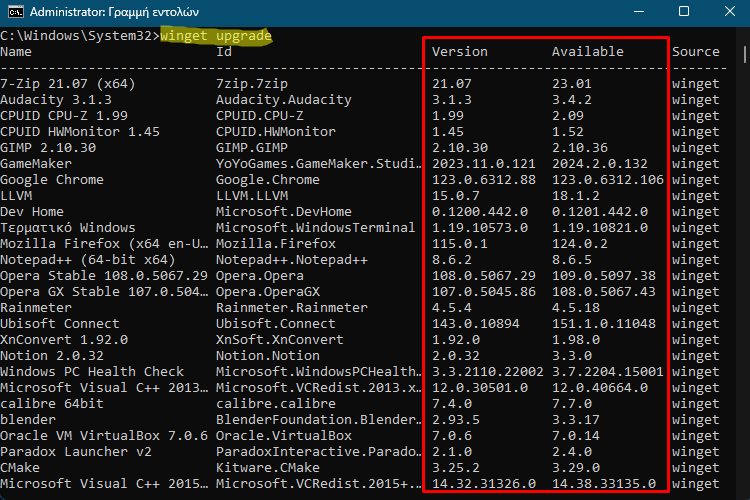
Task: Click 'Notion.Notion' package id
Action: (268, 356)
